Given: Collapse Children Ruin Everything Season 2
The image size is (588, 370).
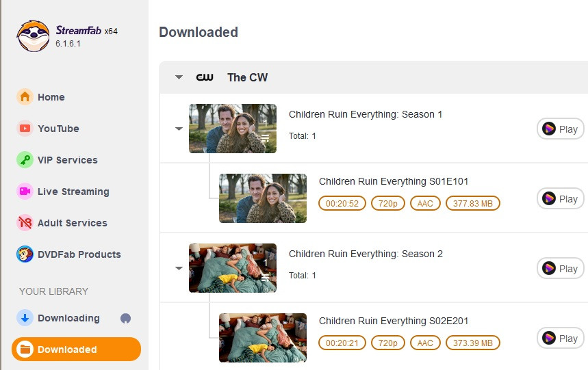Looking at the screenshot, I should coord(179,268).
